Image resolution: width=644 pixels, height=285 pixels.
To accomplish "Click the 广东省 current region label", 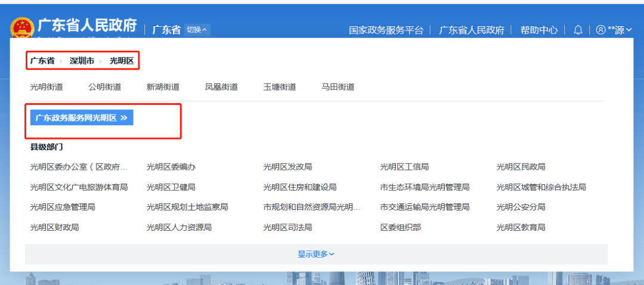I will click(167, 30).
